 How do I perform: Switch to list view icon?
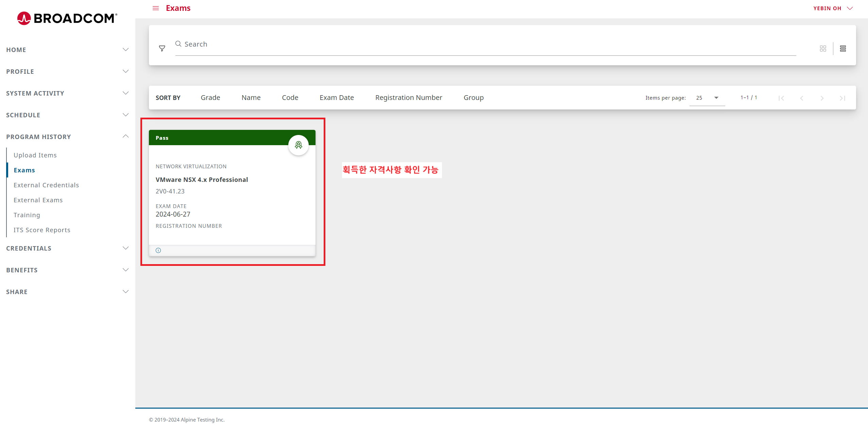843,49
